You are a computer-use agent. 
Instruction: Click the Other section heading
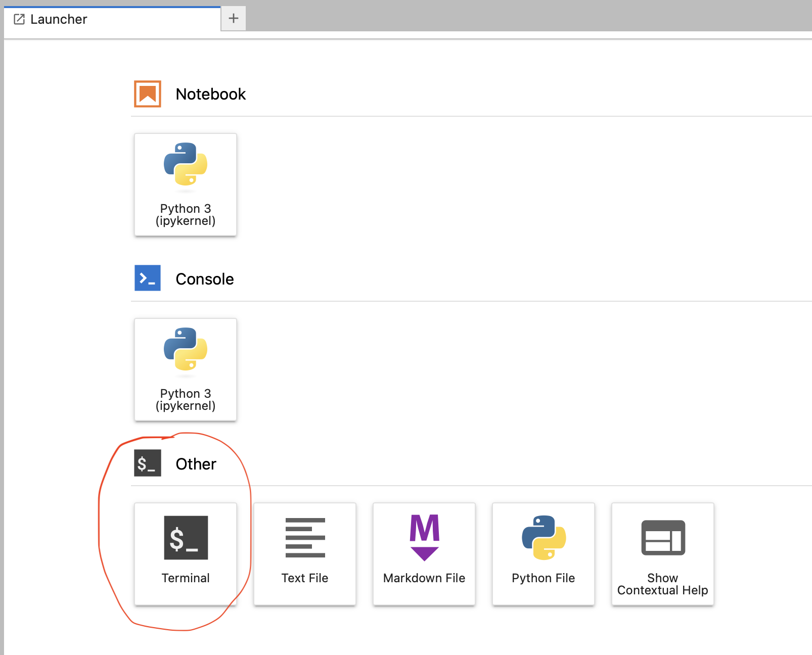196,463
